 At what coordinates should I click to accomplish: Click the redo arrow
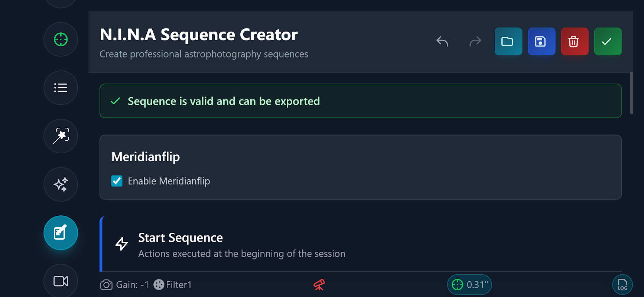475,42
